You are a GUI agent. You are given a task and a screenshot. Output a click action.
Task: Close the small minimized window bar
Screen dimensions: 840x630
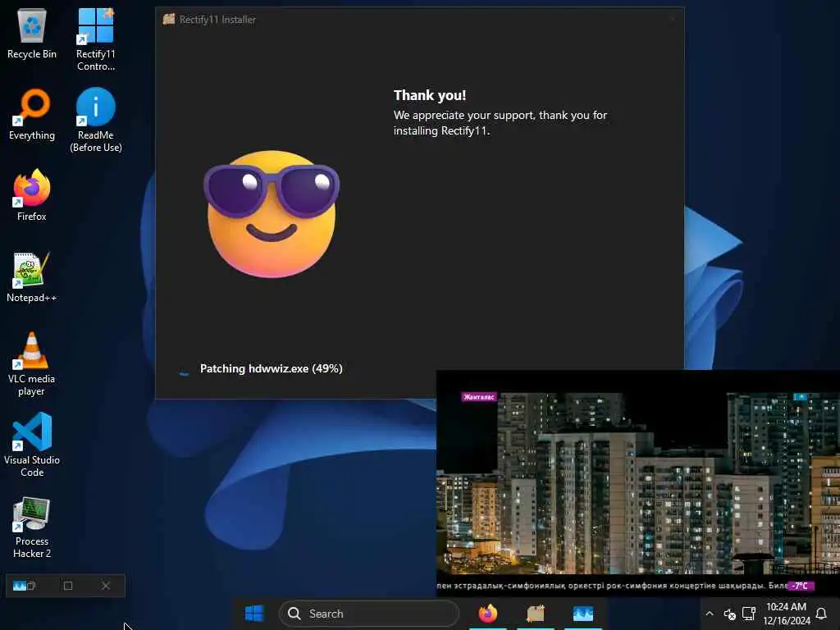click(106, 586)
